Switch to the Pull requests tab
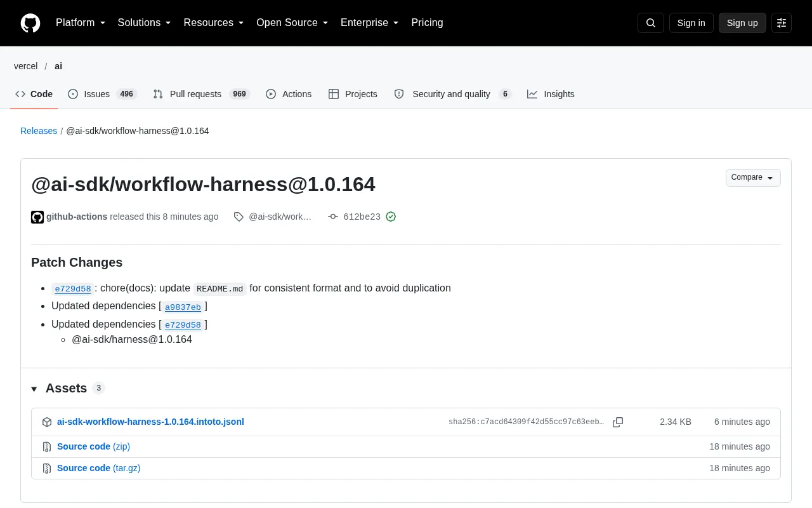This screenshot has width=812, height=508. point(202,94)
